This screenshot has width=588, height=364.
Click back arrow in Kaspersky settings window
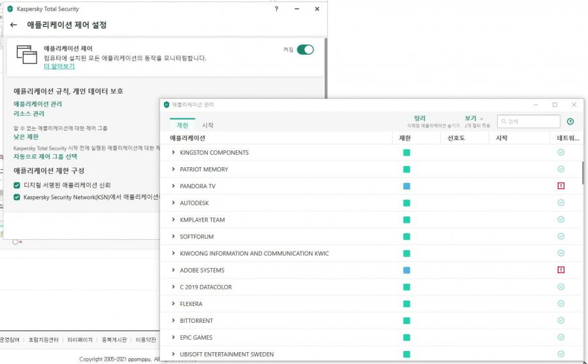point(14,25)
